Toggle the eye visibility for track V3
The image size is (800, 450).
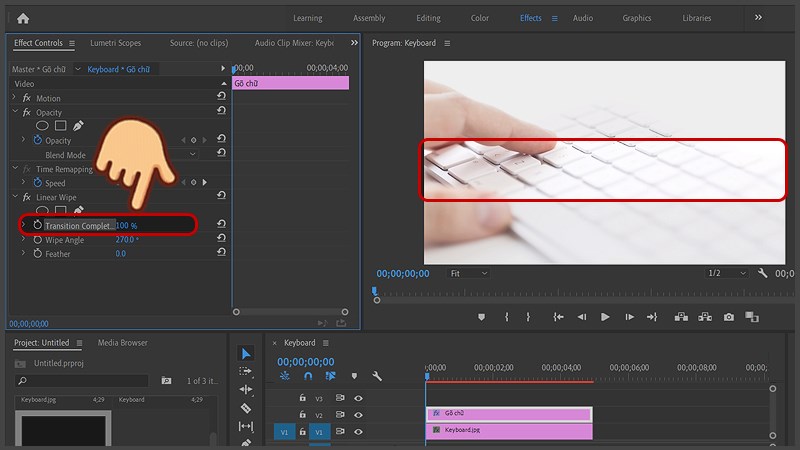358,397
